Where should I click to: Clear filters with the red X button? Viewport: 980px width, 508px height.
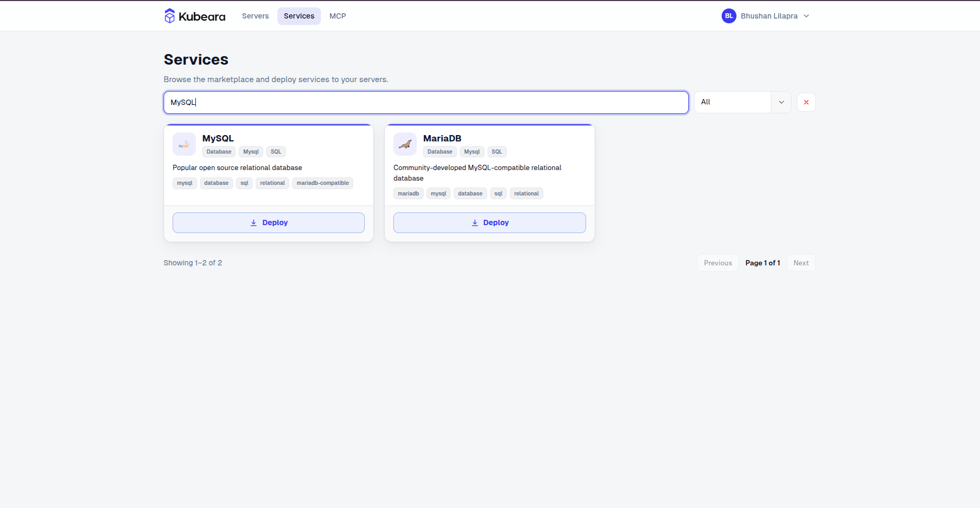click(x=806, y=102)
